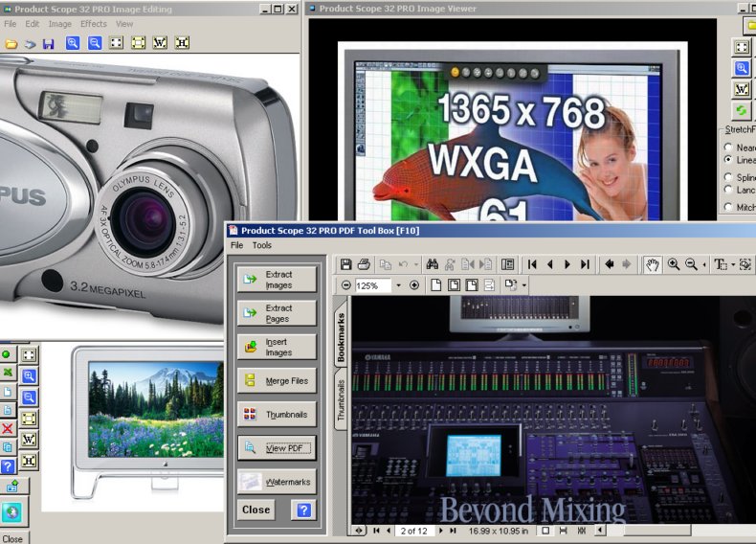Select the Linear stretch filter radio button

(x=728, y=160)
